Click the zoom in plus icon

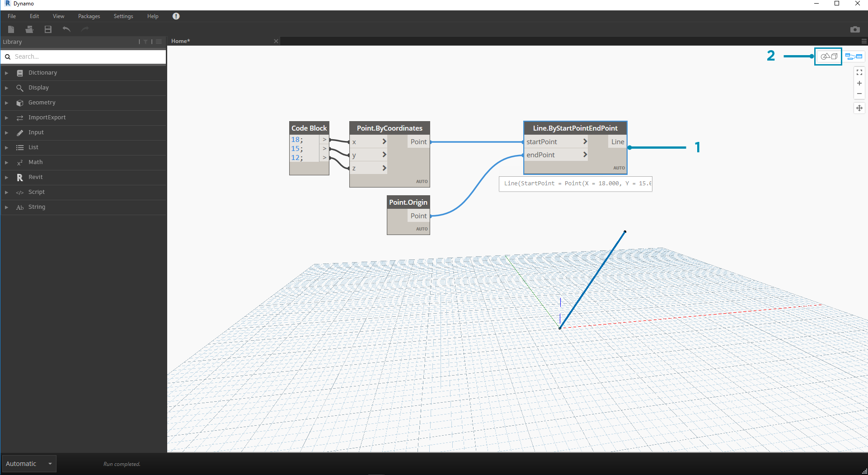pyautogui.click(x=859, y=83)
